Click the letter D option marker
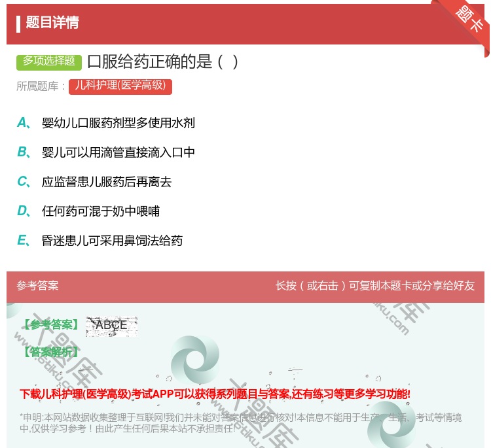 click(24, 211)
